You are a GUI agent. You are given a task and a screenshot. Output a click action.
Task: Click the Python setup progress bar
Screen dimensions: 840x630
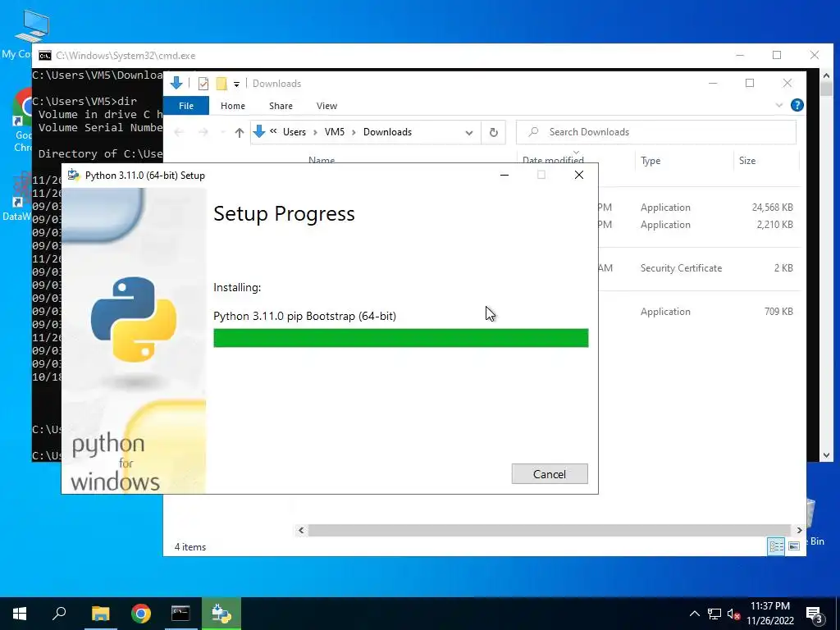point(400,338)
